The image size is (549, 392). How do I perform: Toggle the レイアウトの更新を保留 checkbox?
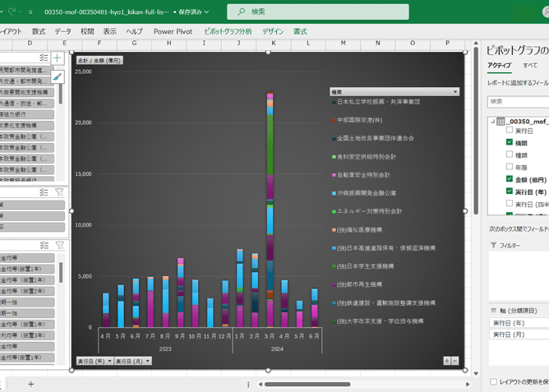click(493, 381)
